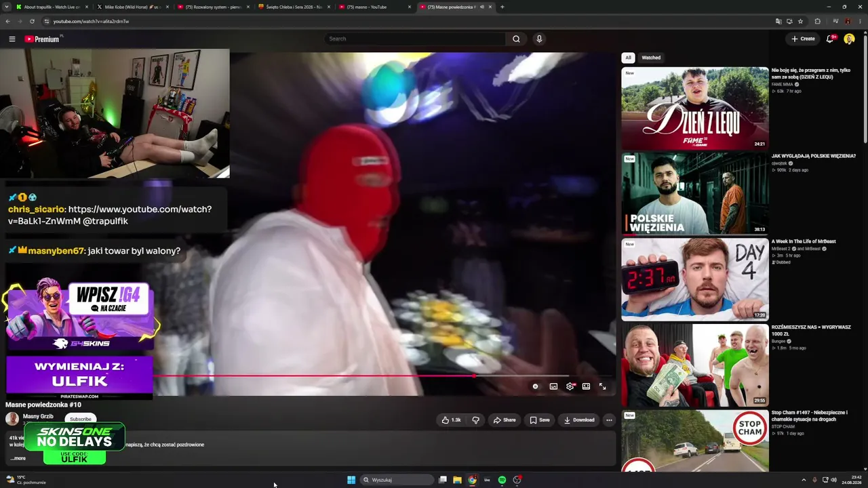
Task: Subscribe to Masny Grzib channel
Action: tap(80, 419)
